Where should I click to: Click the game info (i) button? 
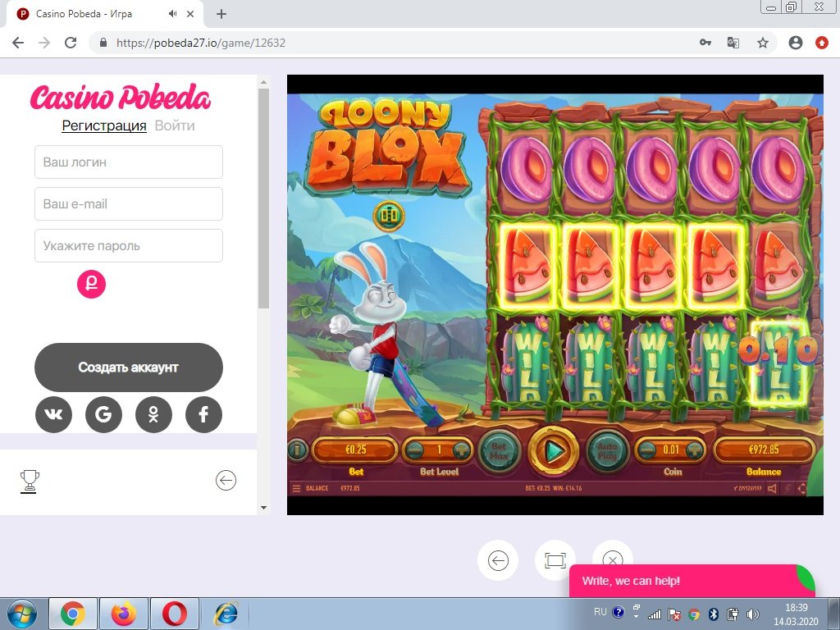click(x=296, y=450)
